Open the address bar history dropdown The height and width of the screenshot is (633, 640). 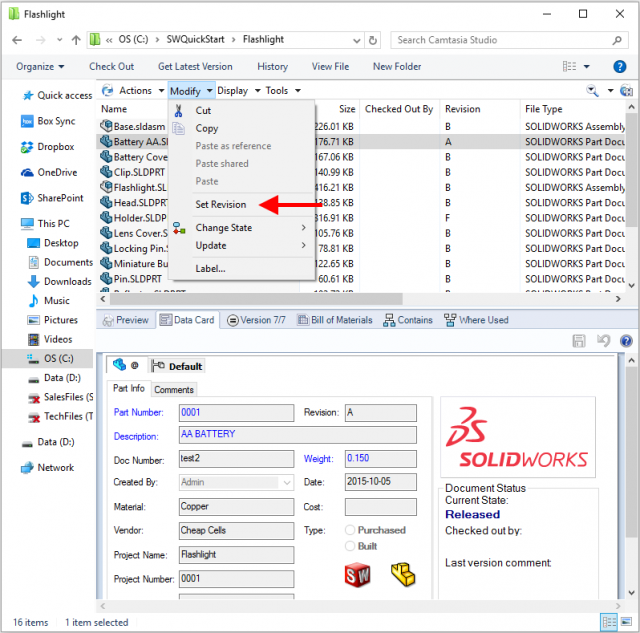356,40
